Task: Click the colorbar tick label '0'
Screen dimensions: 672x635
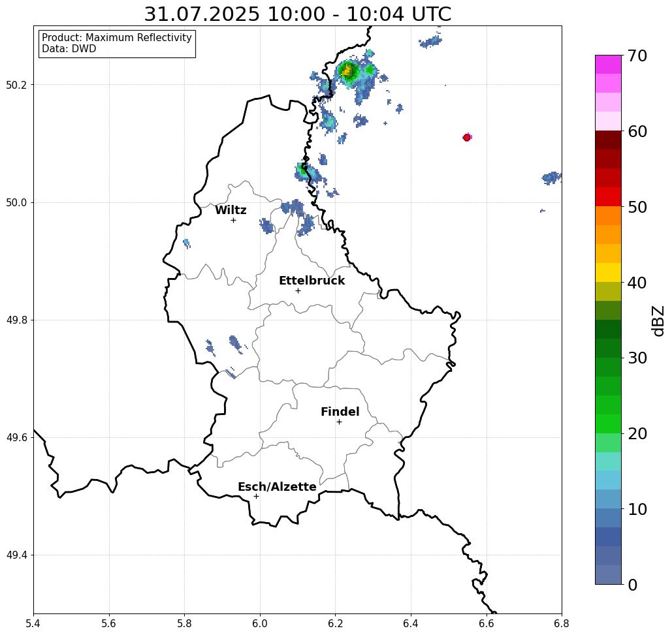Action: pyautogui.click(x=633, y=585)
